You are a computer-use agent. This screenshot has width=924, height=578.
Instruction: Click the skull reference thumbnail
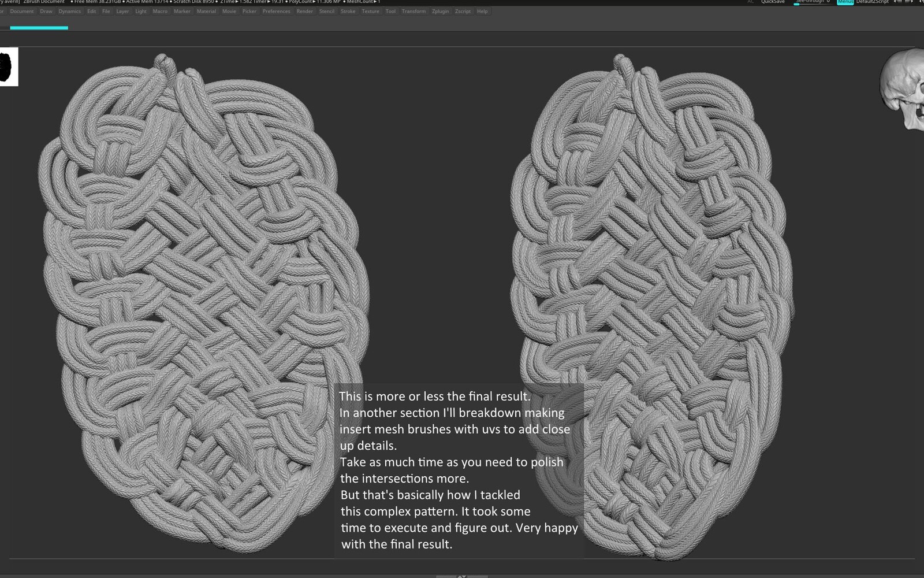pyautogui.click(x=902, y=90)
